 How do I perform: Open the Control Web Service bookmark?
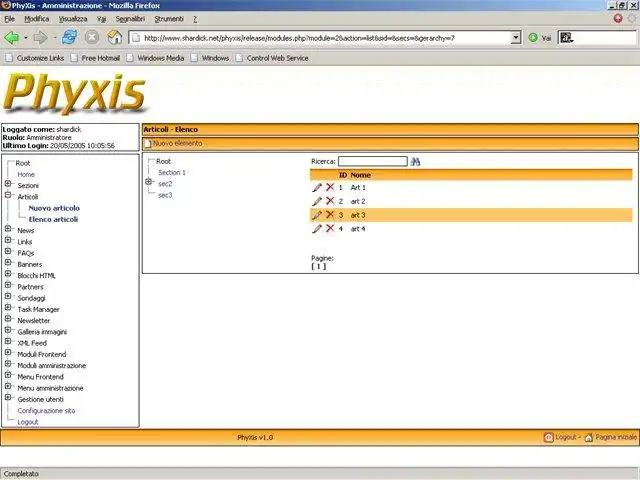click(x=272, y=58)
